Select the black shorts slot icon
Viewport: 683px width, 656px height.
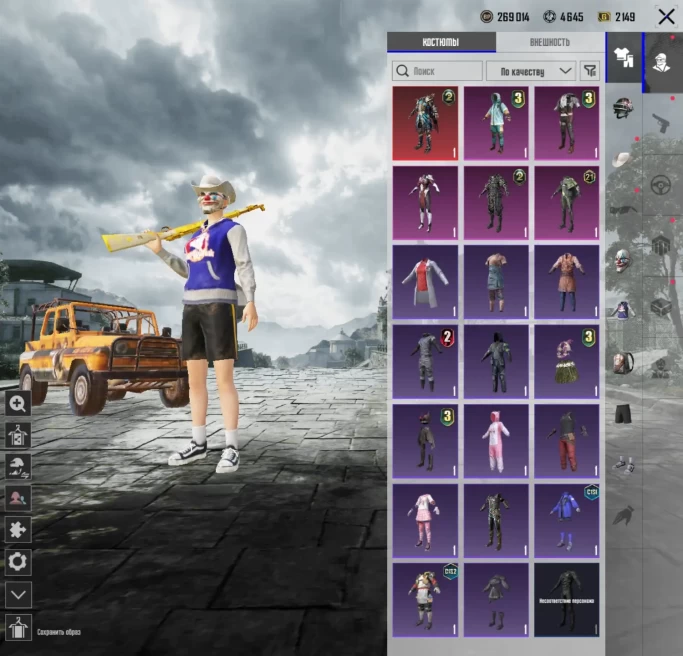point(623,413)
